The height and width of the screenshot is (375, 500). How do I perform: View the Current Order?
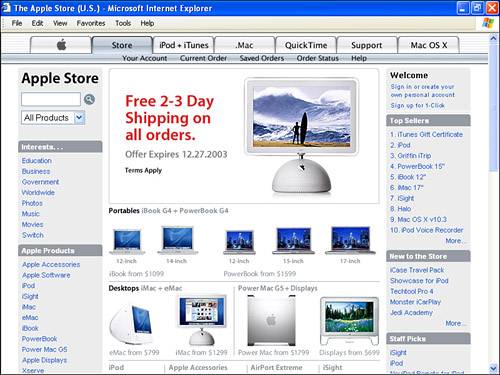203,58
